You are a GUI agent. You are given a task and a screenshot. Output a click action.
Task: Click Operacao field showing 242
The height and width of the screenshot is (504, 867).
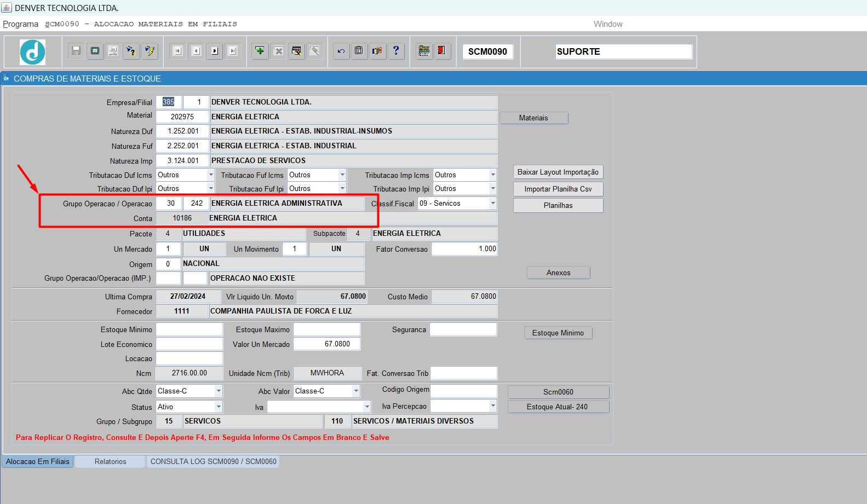pyautogui.click(x=196, y=204)
